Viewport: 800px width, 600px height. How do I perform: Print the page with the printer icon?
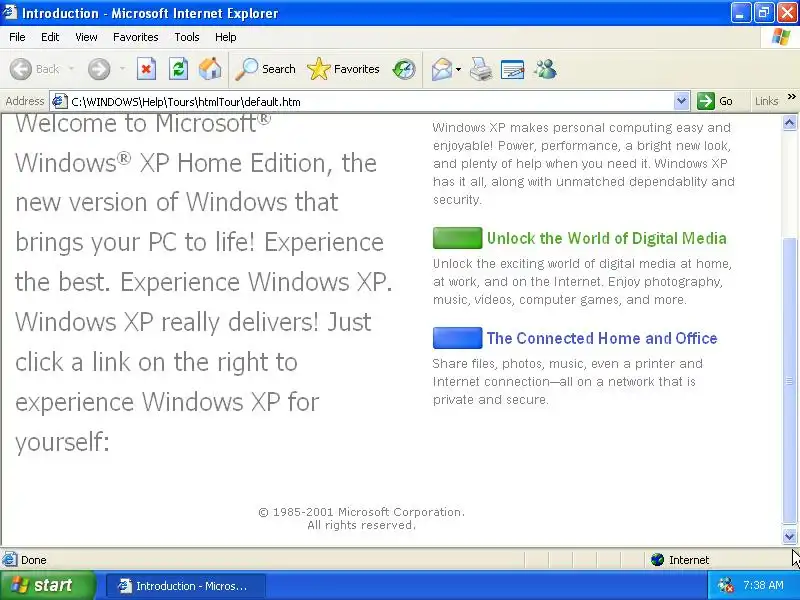[481, 69]
